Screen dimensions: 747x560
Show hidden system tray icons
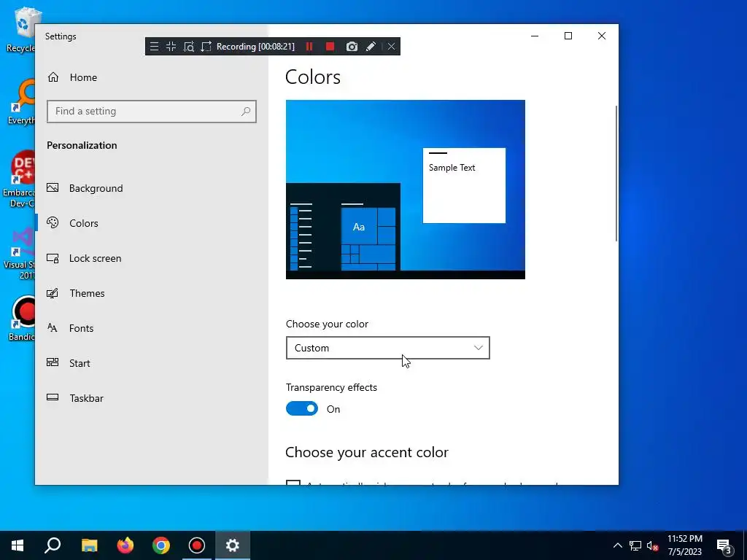pos(617,545)
